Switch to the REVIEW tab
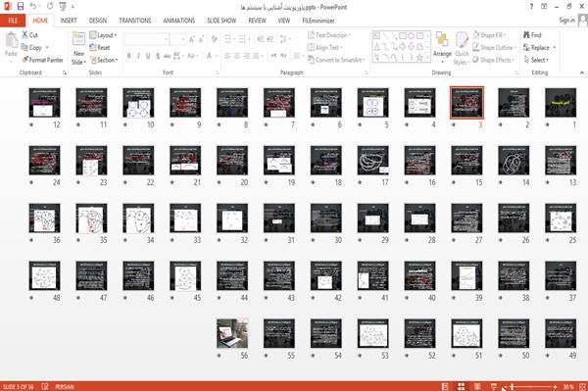This screenshot has width=588, height=391. coord(257,21)
